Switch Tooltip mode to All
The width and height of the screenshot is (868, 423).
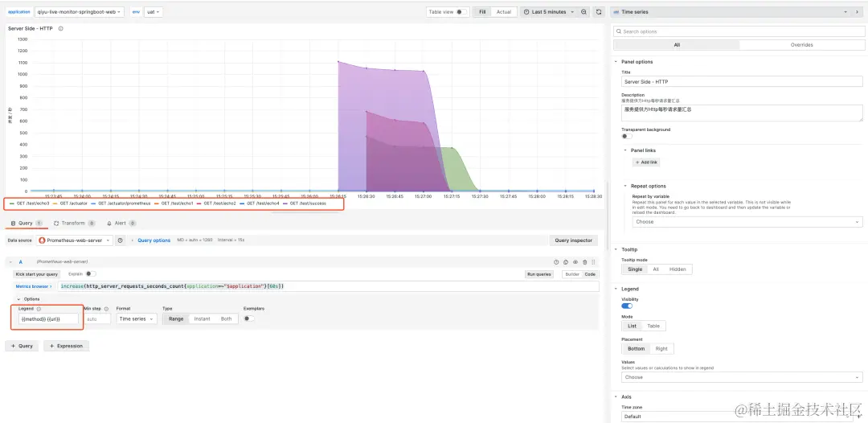[656, 269]
